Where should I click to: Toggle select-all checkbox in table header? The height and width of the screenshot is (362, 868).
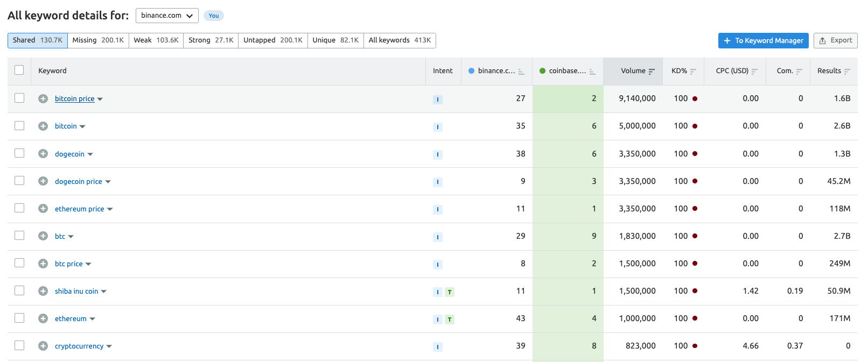click(x=19, y=70)
